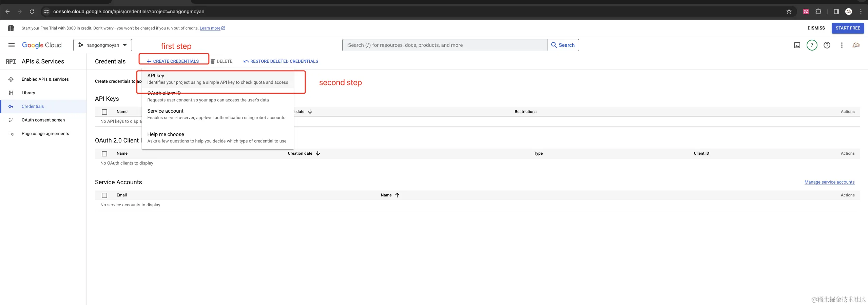Click CREATE CREDENTIALS button
The height and width of the screenshot is (305, 868).
173,61
